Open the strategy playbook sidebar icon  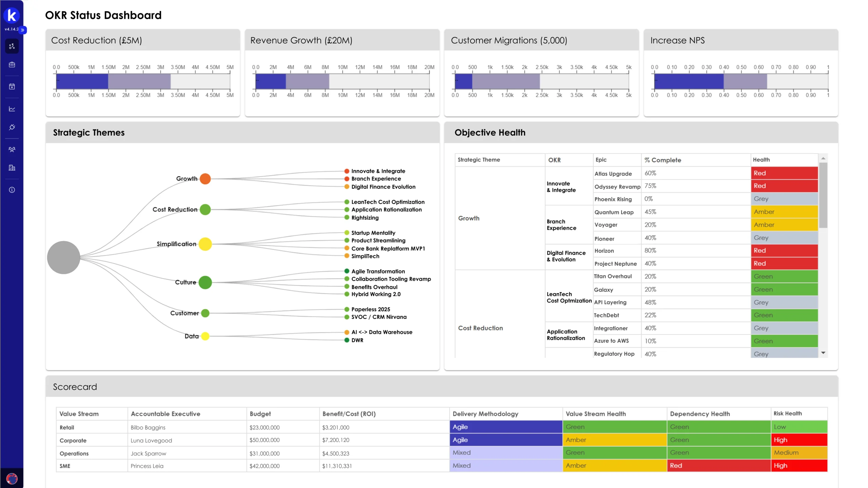(x=12, y=46)
